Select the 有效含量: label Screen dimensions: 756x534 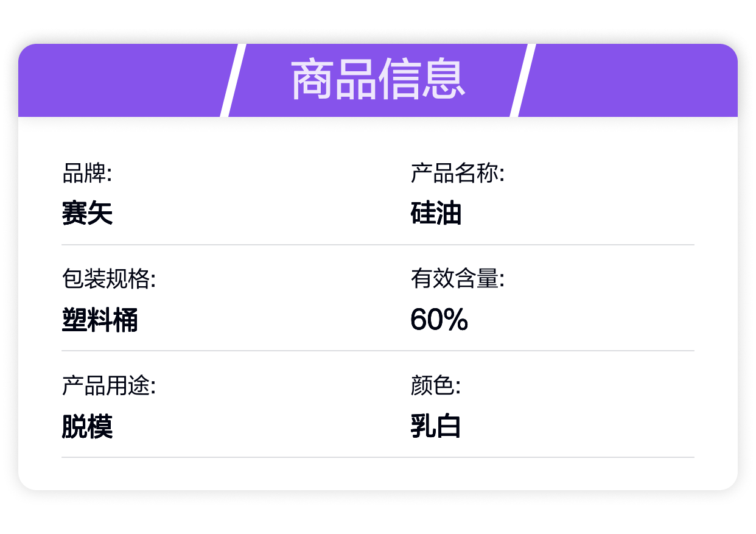tap(458, 279)
